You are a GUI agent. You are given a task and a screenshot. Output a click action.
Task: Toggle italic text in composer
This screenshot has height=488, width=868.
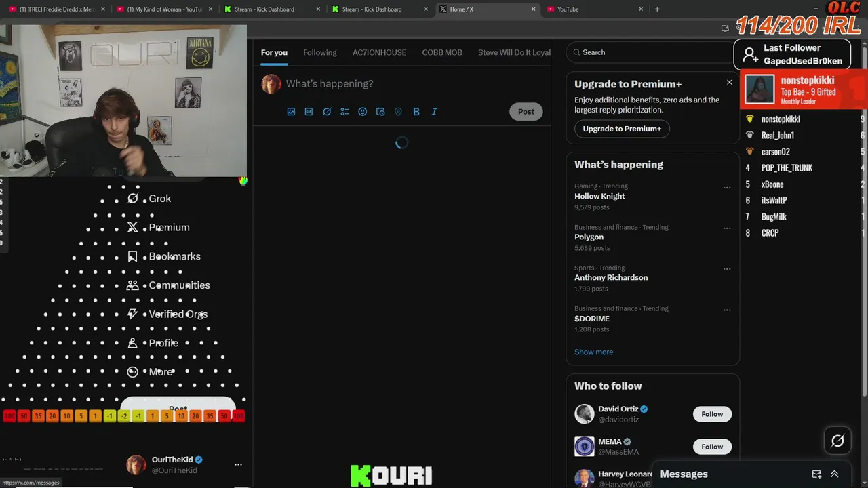point(434,112)
